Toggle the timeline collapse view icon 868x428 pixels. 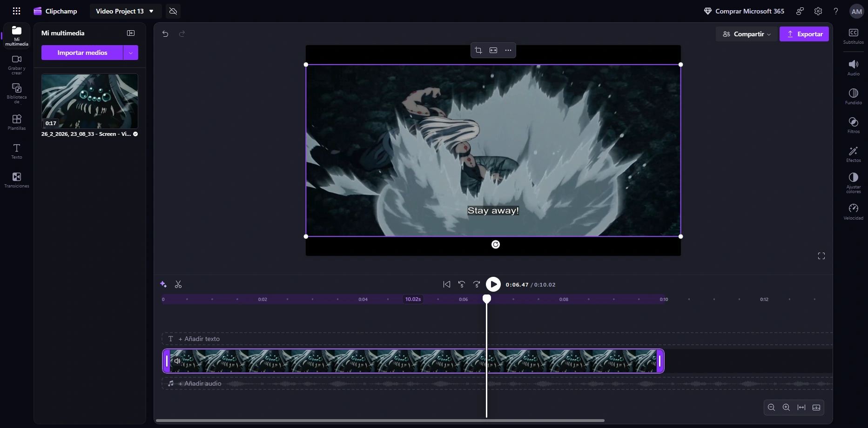(816, 408)
